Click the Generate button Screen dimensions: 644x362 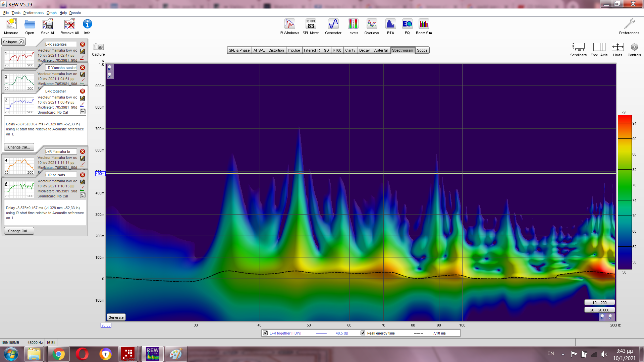click(116, 317)
